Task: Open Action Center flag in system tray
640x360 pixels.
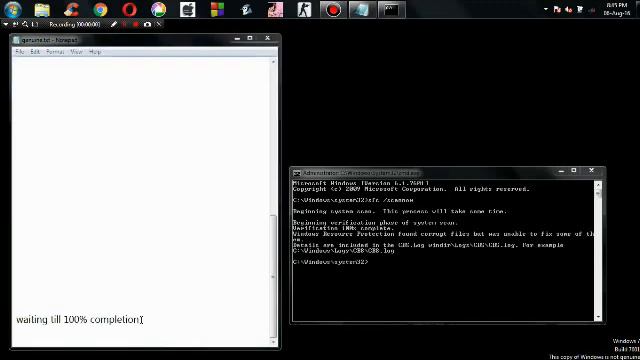Action: click(557, 9)
